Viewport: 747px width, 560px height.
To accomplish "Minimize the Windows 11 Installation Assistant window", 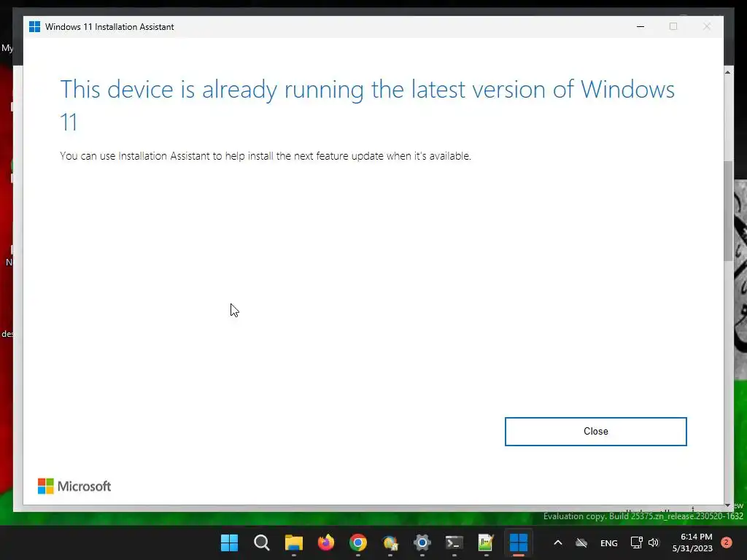I will [640, 27].
